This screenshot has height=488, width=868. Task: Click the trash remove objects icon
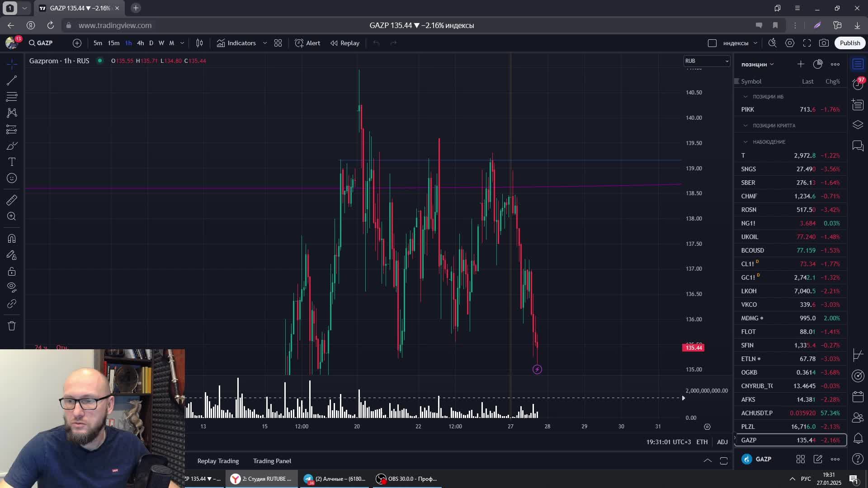(x=12, y=326)
